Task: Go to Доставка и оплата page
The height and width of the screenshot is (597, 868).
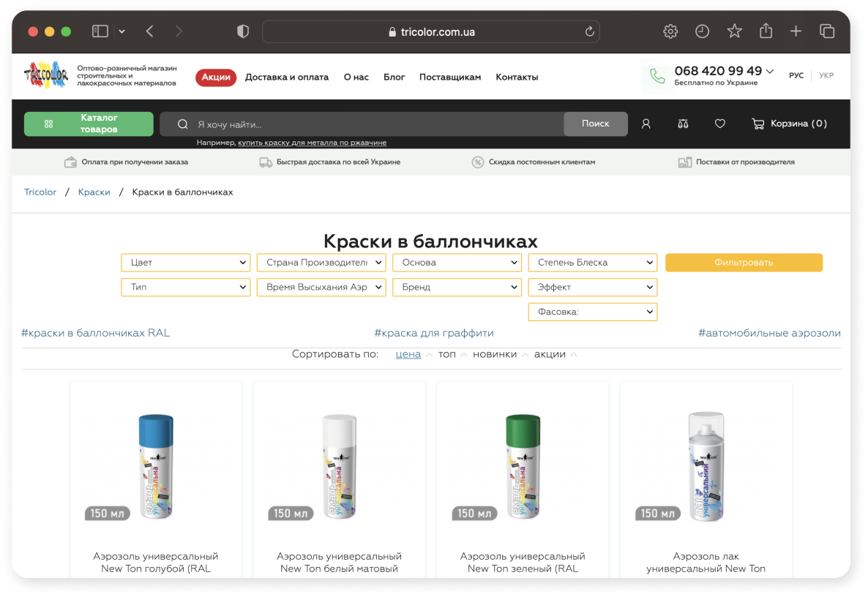Action: pyautogui.click(x=287, y=77)
